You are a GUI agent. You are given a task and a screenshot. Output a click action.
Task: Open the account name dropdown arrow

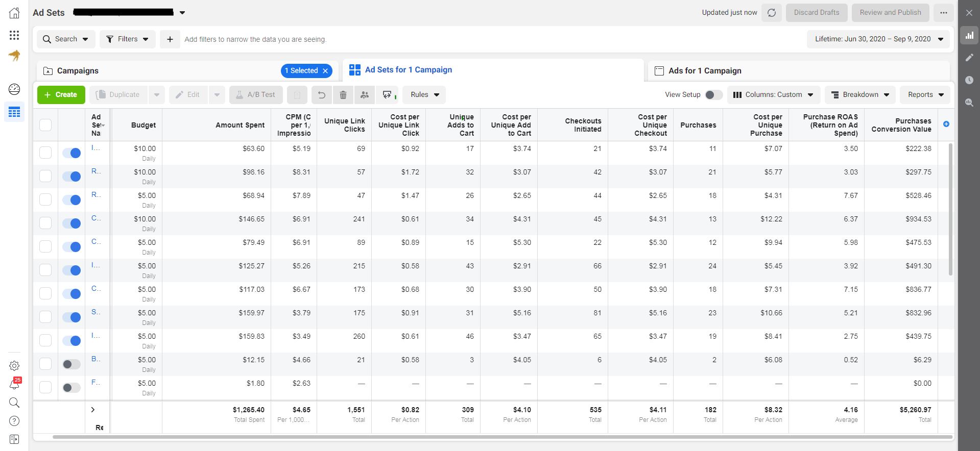click(x=182, y=13)
